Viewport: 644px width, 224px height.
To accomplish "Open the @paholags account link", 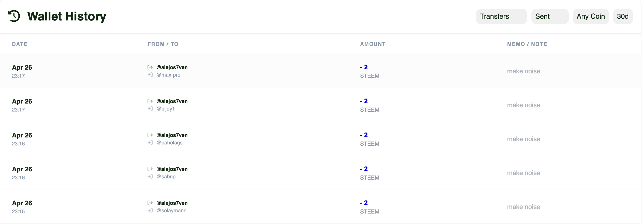I will (x=169, y=143).
